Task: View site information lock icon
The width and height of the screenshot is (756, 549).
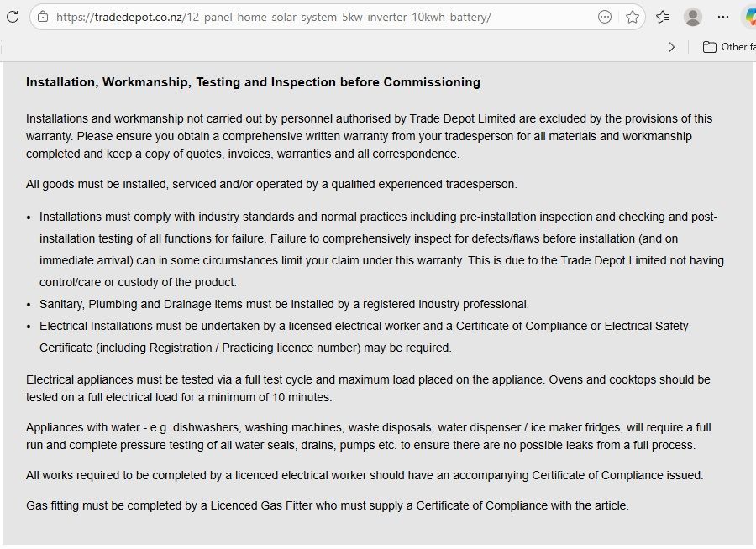Action: click(x=42, y=17)
